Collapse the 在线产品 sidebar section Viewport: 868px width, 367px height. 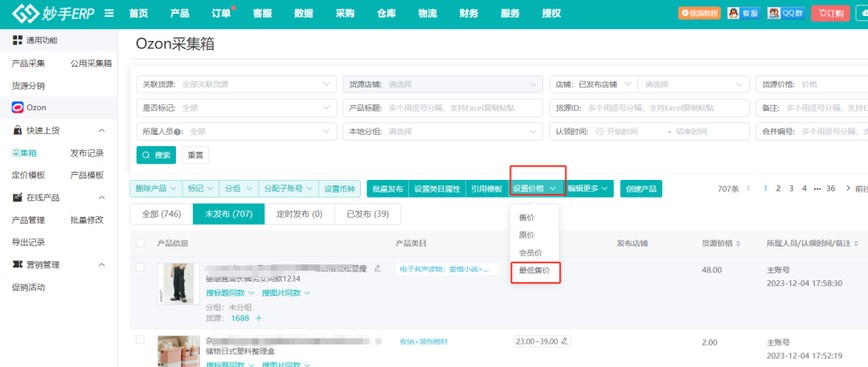(101, 198)
